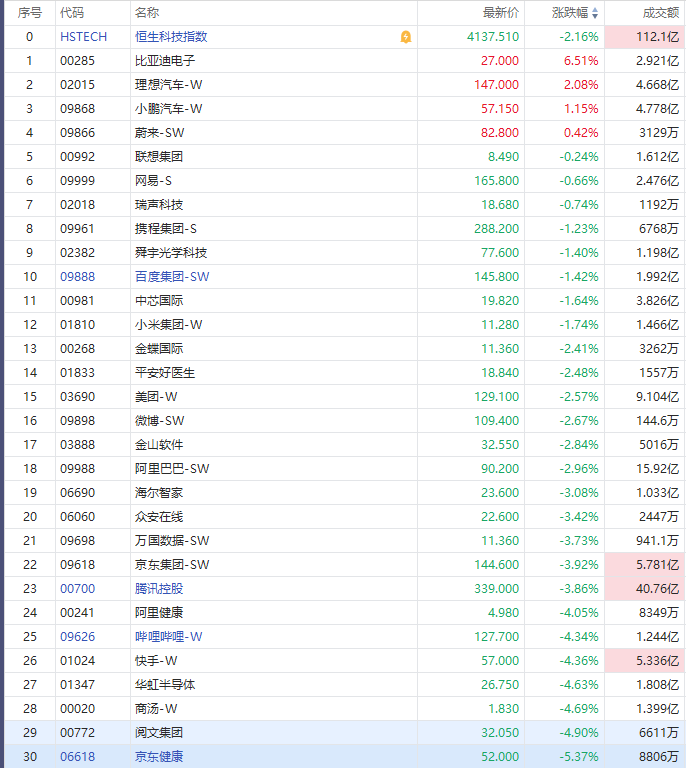Open stock code link 06618
This screenshot has width=686, height=768.
[x=77, y=757]
